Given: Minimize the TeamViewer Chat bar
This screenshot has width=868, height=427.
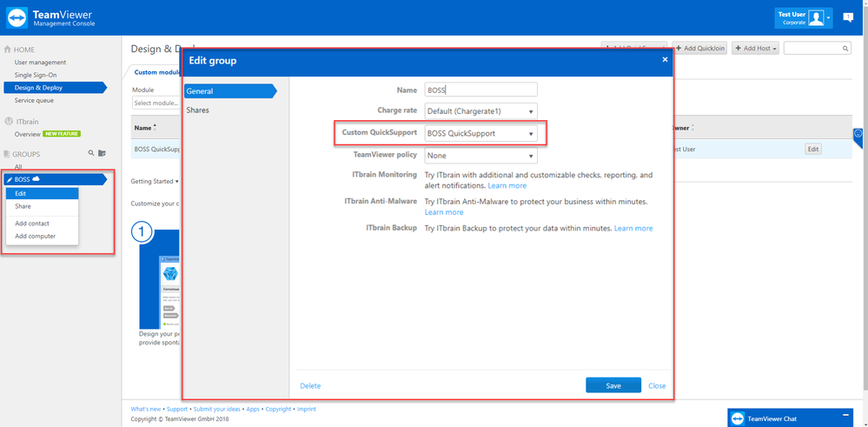Looking at the screenshot, I should pos(845,415).
